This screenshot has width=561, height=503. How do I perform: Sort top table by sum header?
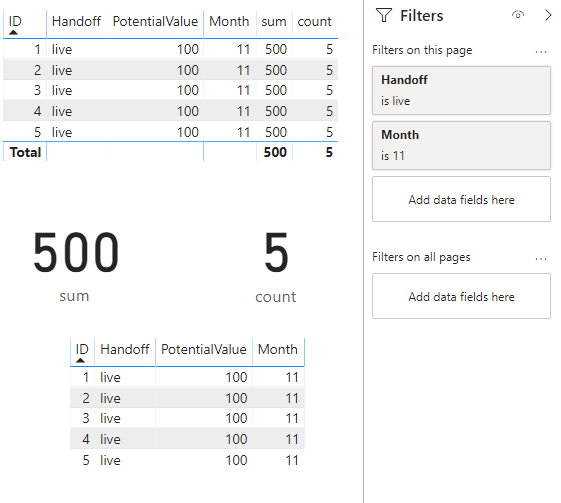point(274,22)
